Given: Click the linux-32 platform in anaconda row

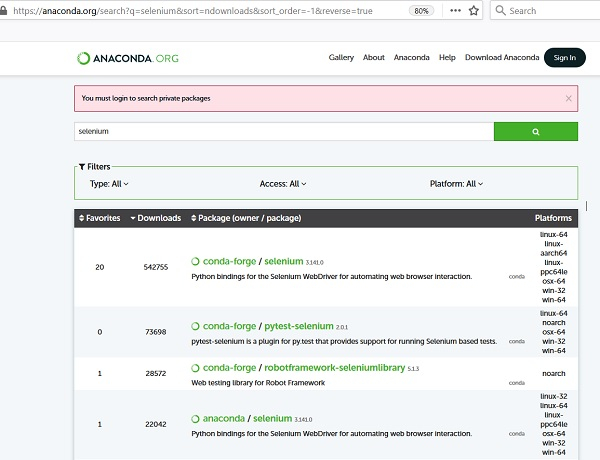Looking at the screenshot, I should pos(554,396).
